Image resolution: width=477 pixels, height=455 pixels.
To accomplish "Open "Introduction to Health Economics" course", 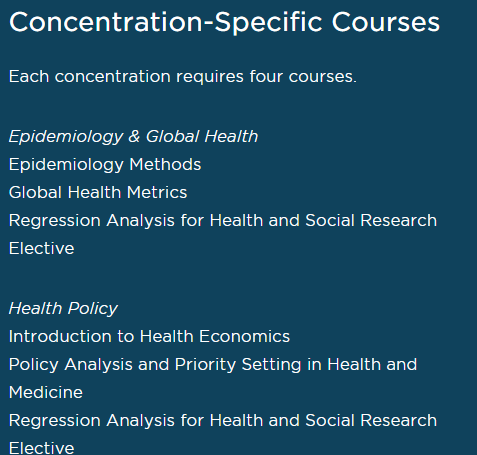I will 149,336.
